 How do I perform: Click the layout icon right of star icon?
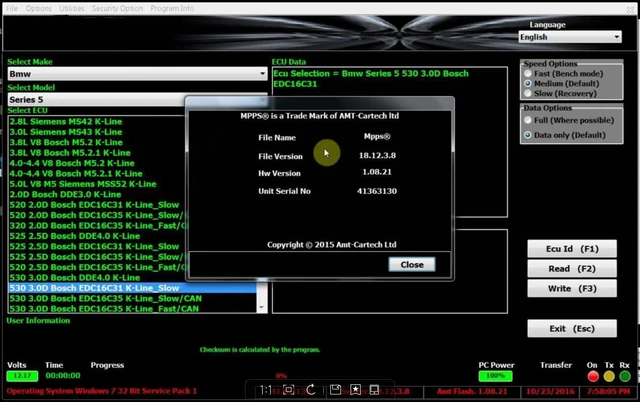(x=374, y=390)
